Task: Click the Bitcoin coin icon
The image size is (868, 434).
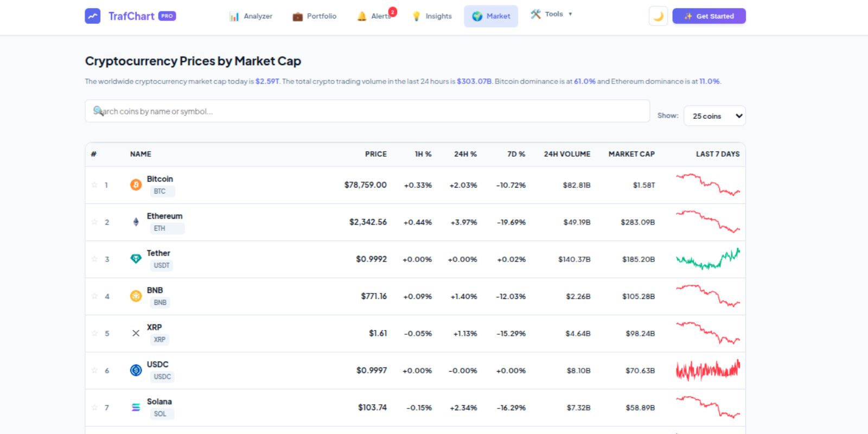Action: click(136, 185)
